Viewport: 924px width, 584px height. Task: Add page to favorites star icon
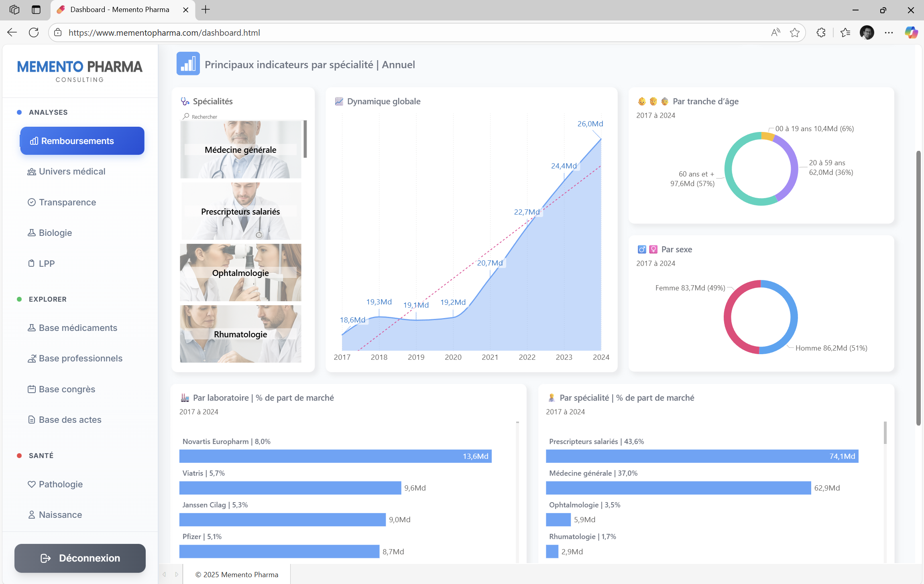(x=794, y=32)
